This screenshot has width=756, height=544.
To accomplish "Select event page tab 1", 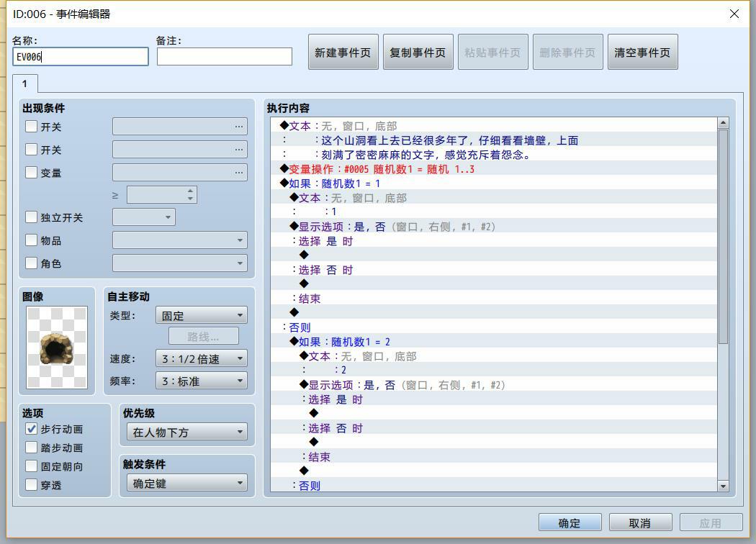I will tap(25, 84).
